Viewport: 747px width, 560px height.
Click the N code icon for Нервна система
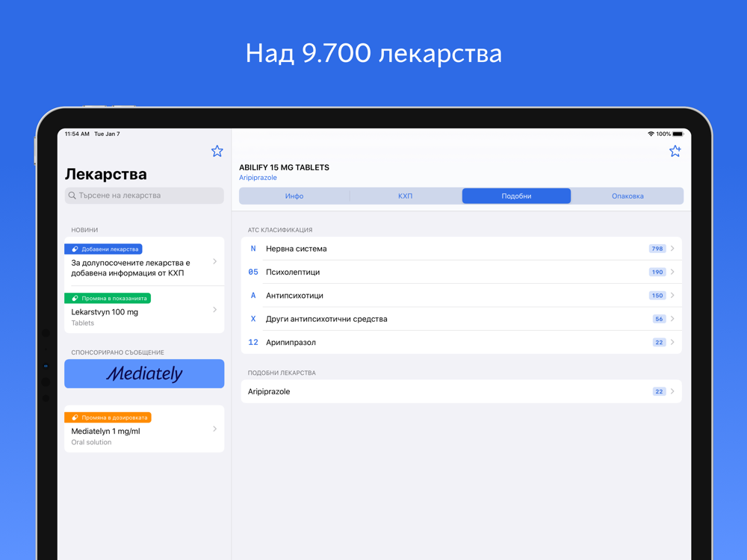pos(253,249)
